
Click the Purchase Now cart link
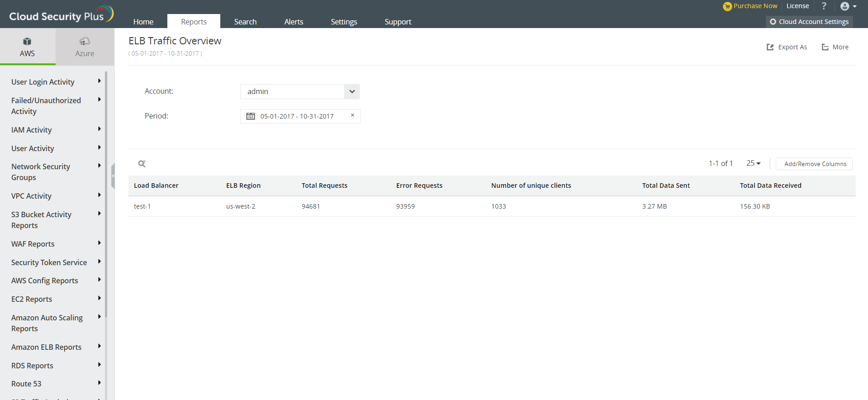(x=750, y=6)
